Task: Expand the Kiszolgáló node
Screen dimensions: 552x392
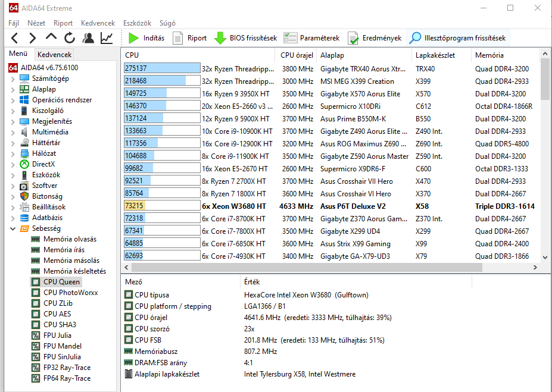Action: (x=13, y=111)
